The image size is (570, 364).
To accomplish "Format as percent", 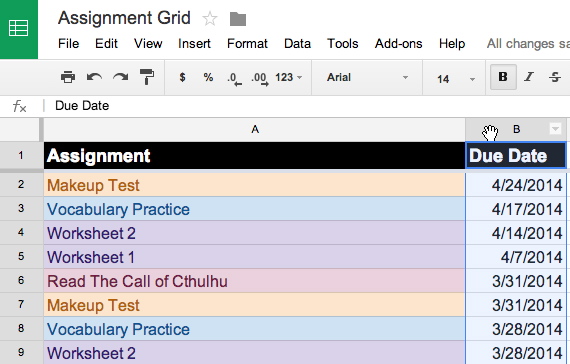I will click(x=208, y=77).
